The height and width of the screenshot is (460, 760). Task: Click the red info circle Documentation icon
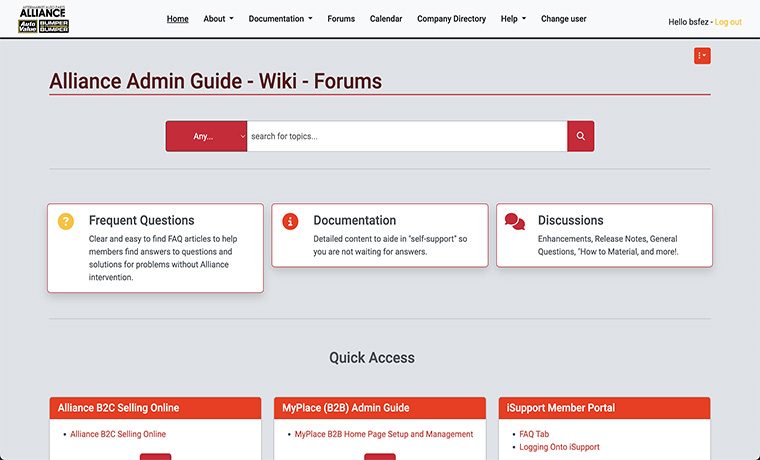[290, 221]
